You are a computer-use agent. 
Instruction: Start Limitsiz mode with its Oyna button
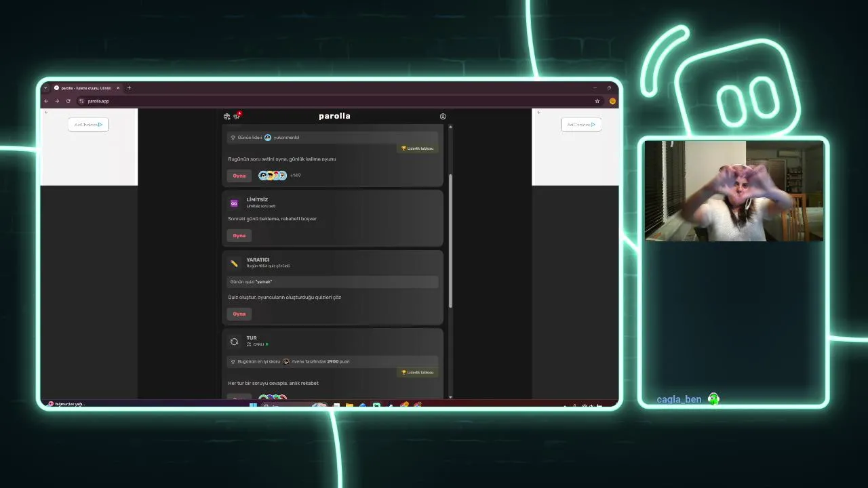coord(239,235)
